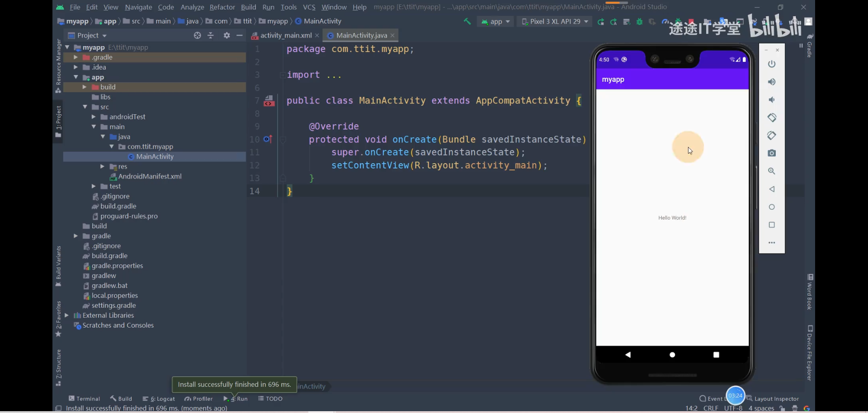Image resolution: width=868 pixels, height=413 pixels.
Task: Tap the emulator sidebar Home circle
Action: pyautogui.click(x=772, y=207)
